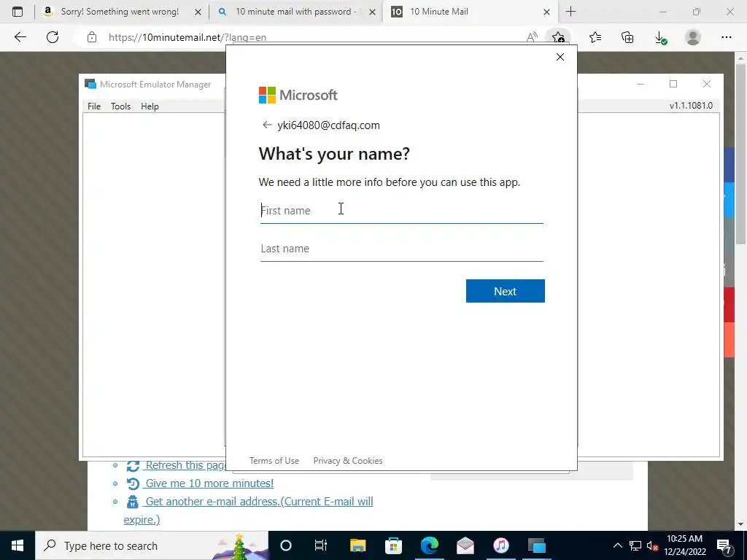Open File Explorer from the taskbar
The image size is (747, 560).
pyautogui.click(x=357, y=545)
